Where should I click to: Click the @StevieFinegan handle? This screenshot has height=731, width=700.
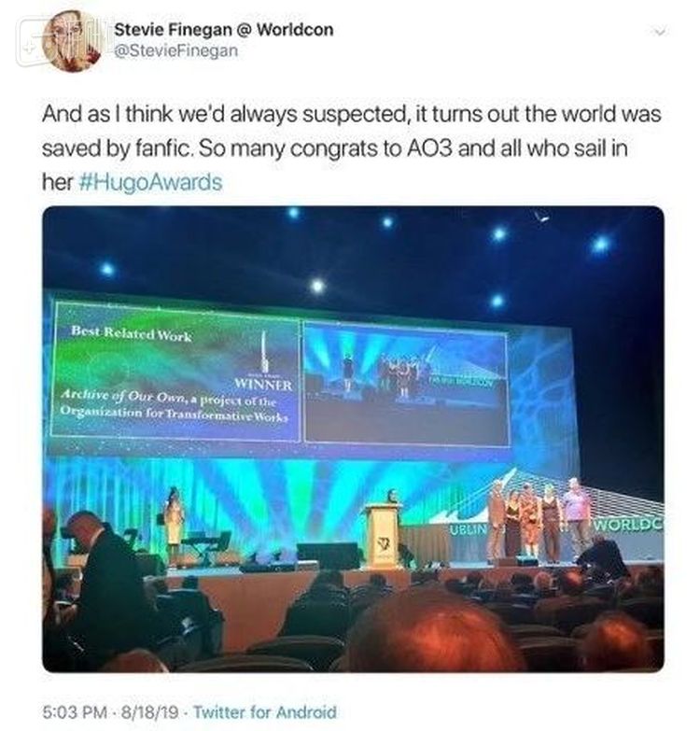[x=175, y=50]
